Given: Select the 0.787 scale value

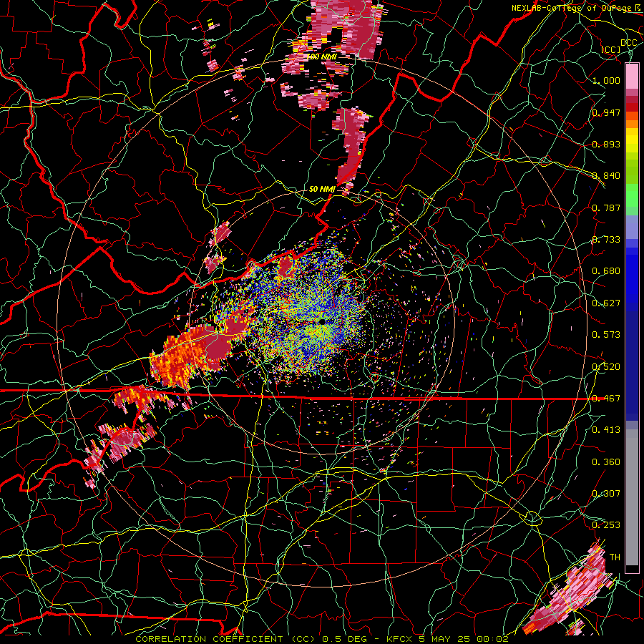Looking at the screenshot, I should 606,208.
